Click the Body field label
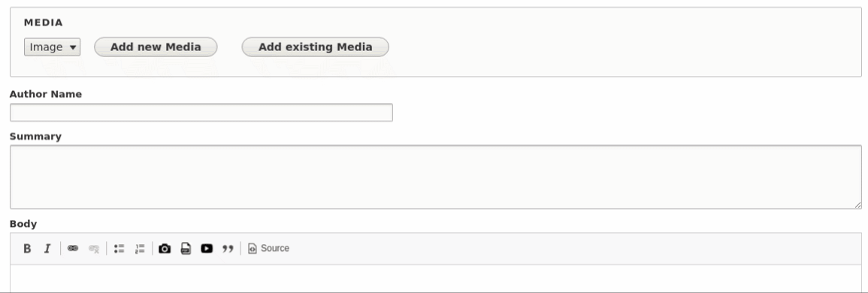 click(x=23, y=224)
